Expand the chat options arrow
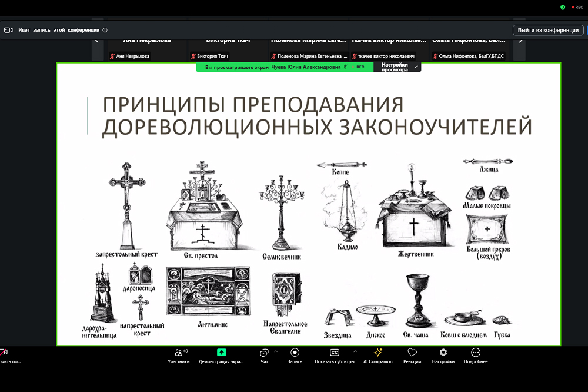The height and width of the screenshot is (392, 588). tap(276, 351)
